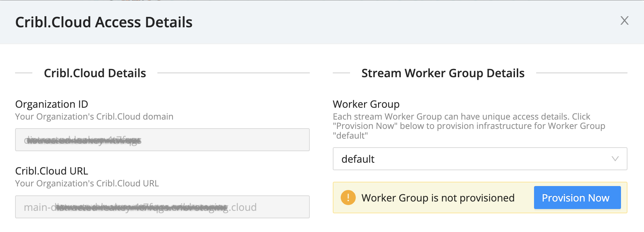Viewport: 644px width, 232px height.
Task: Click the Cribl.Cloud URL input field
Action: click(162, 207)
